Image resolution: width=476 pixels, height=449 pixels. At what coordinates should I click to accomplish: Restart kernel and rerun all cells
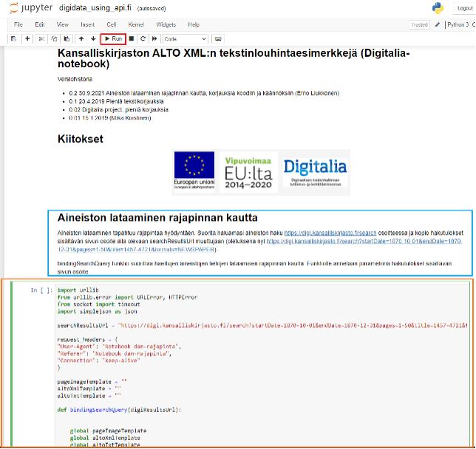click(x=154, y=38)
